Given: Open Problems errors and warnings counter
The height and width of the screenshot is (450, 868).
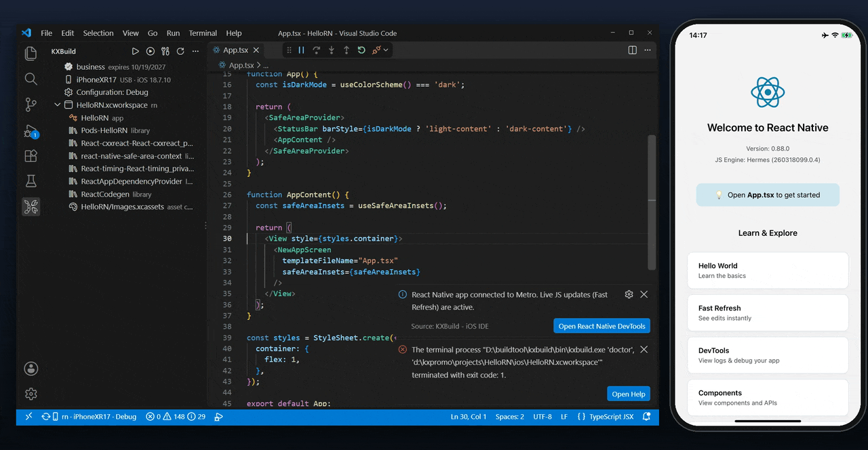Looking at the screenshot, I should tap(176, 417).
